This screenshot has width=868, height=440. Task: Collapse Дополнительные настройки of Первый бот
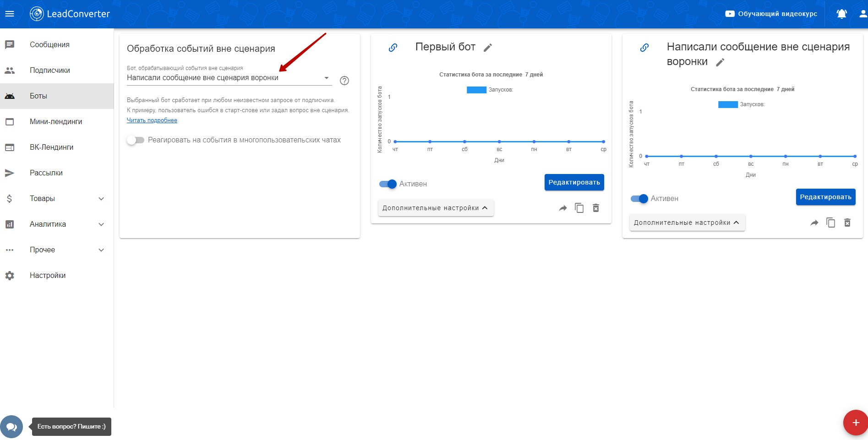pos(436,208)
